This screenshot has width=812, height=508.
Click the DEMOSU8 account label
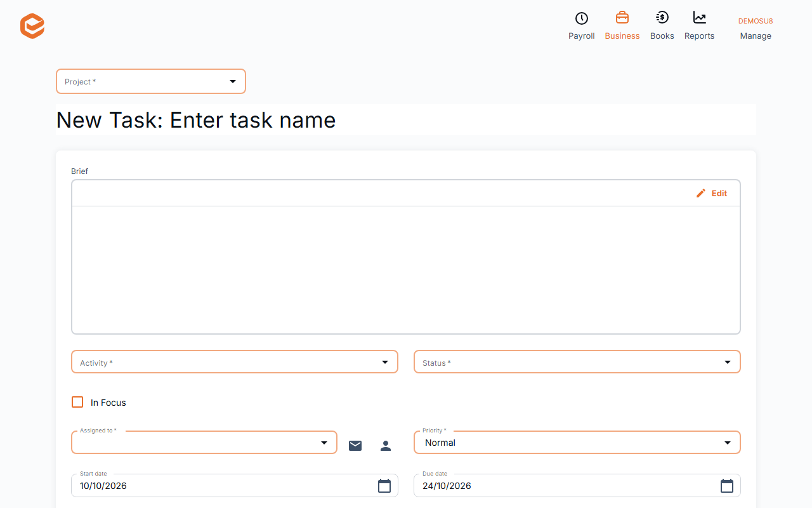[756, 21]
